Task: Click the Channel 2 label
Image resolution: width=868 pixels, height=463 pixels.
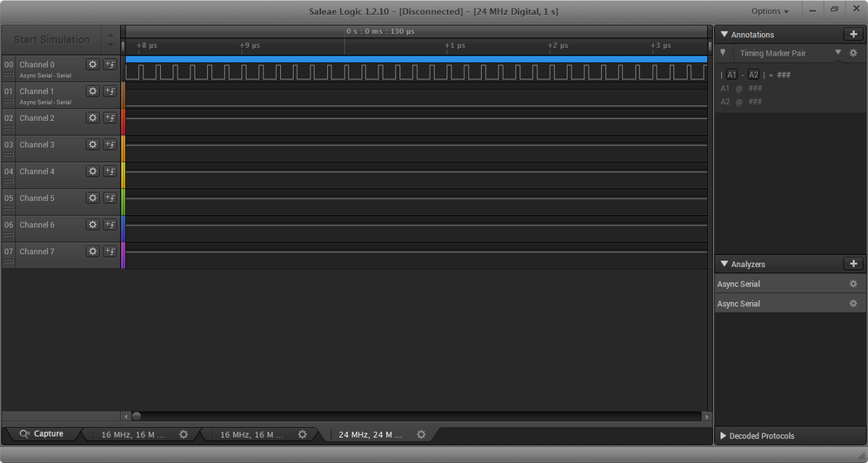Action: 37,117
